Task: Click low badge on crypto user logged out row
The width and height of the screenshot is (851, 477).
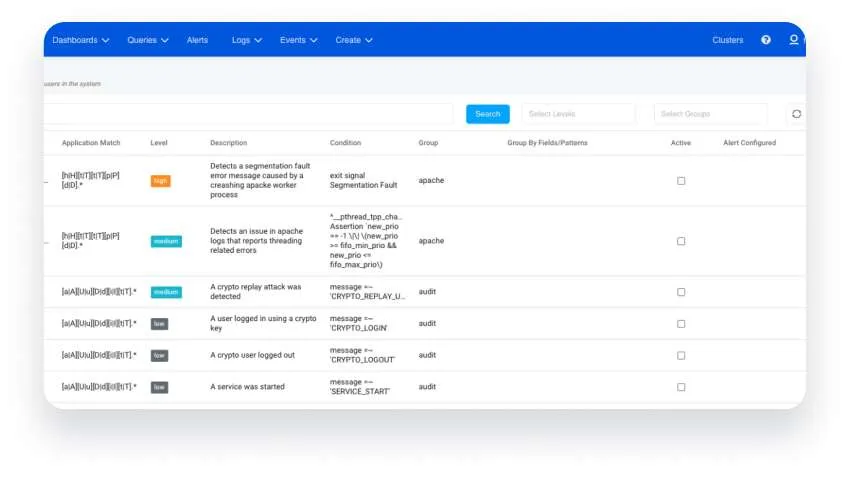Action: pos(159,355)
